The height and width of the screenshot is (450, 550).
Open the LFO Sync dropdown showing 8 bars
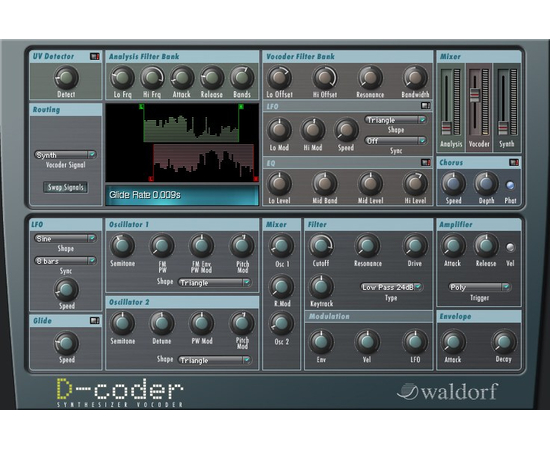click(x=65, y=261)
